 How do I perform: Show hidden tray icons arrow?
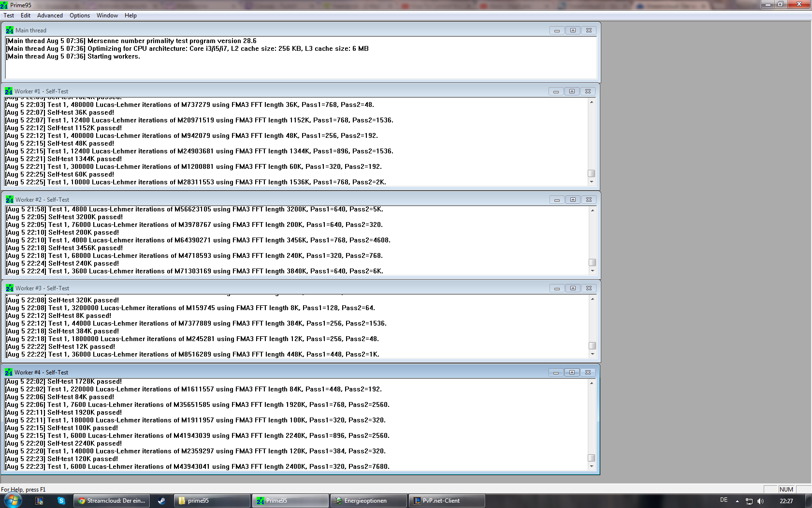coord(737,501)
